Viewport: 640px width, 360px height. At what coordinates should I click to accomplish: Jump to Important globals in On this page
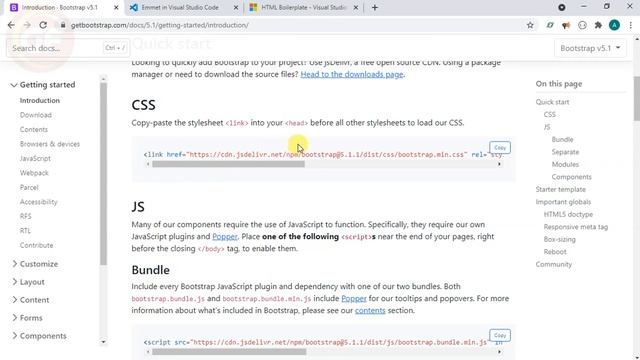pos(563,202)
